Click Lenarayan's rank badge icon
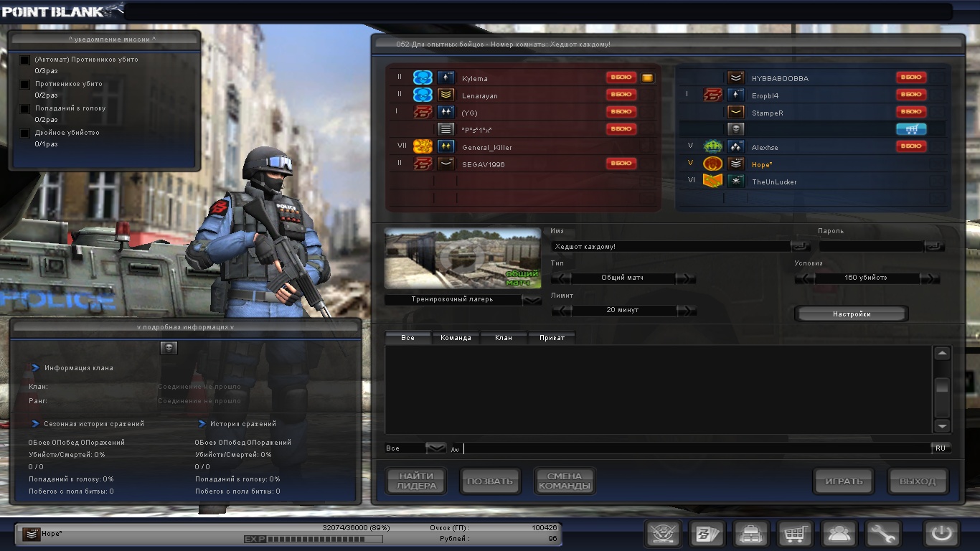980x551 pixels. [x=446, y=95]
